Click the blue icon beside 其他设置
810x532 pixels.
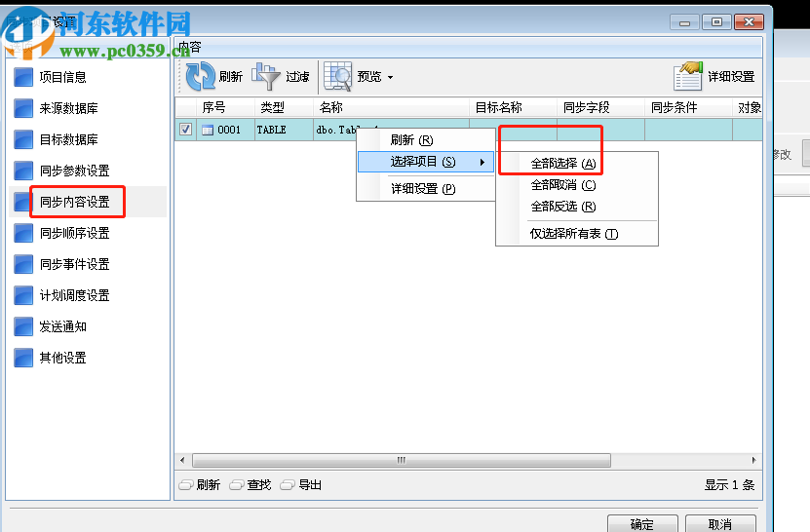tap(23, 358)
